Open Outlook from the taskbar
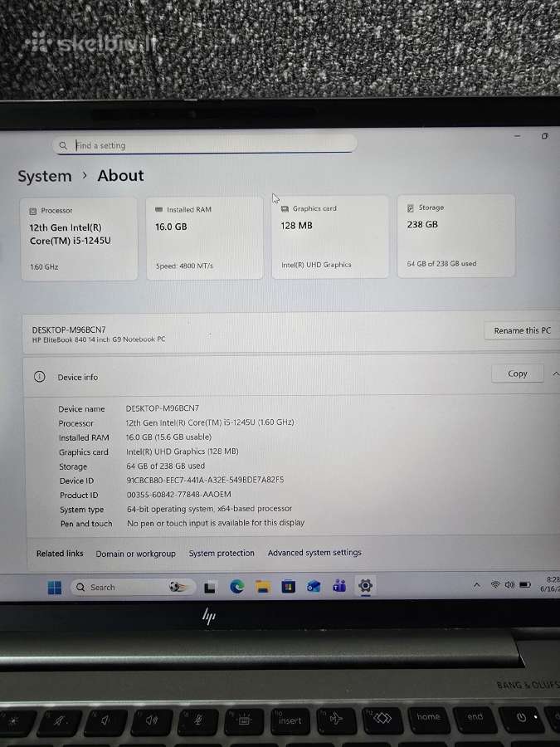This screenshot has height=747, width=560. [x=314, y=587]
